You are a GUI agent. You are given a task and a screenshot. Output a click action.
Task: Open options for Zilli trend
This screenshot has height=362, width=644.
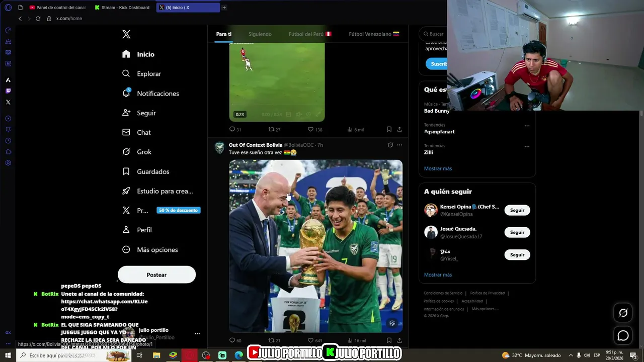pos(527,147)
